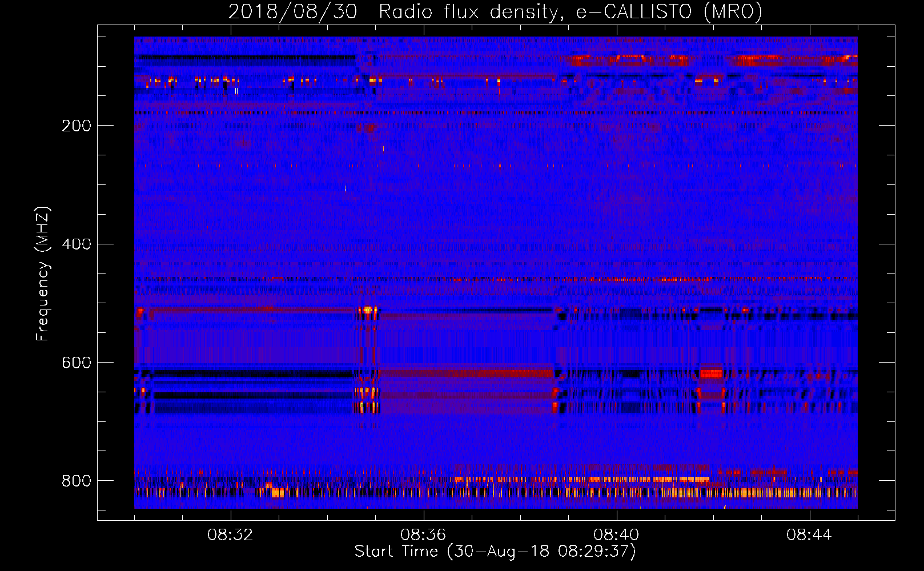Click the '08:32' time axis label
This screenshot has height=571, width=924.
[x=231, y=535]
